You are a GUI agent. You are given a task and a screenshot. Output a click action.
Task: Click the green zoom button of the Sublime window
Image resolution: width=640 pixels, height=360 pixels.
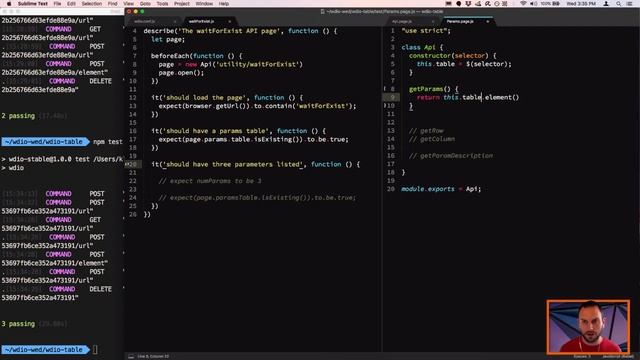click(142, 11)
